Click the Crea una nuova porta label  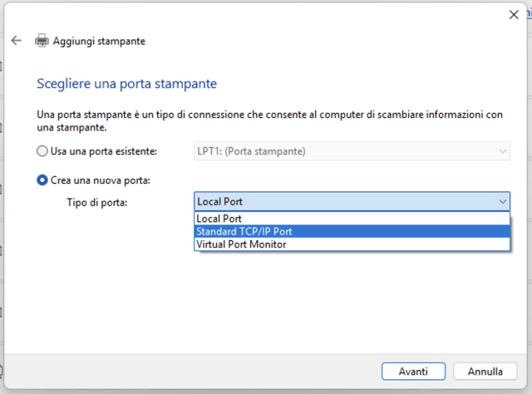101,180
